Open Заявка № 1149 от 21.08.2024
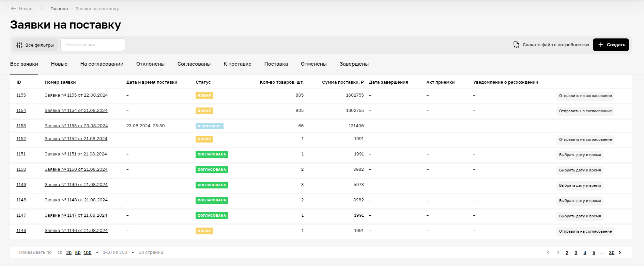This screenshot has height=266, width=644. pos(76,185)
